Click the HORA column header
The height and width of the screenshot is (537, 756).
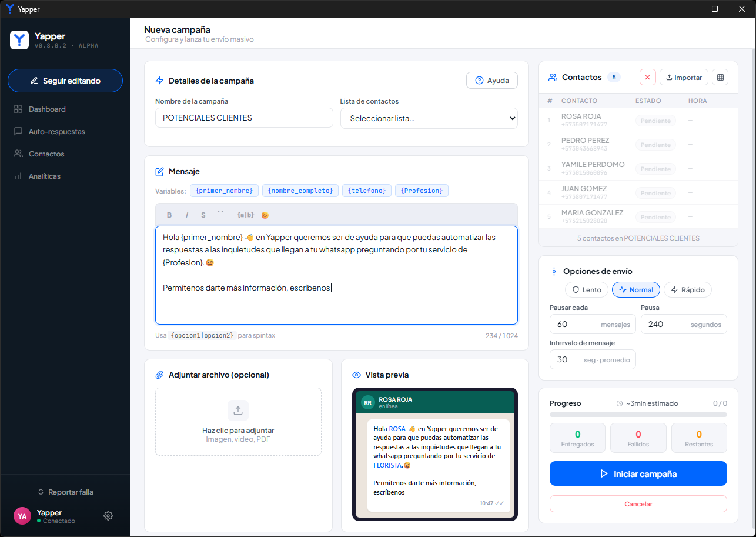coord(697,101)
